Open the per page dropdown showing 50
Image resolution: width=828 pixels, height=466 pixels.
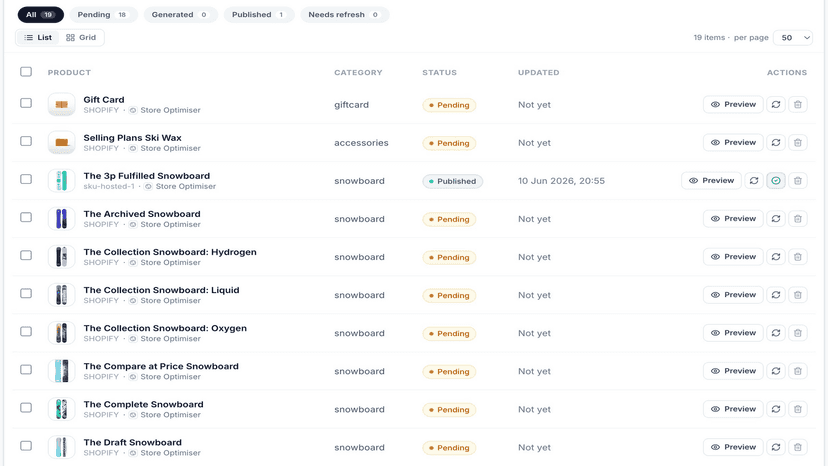793,38
